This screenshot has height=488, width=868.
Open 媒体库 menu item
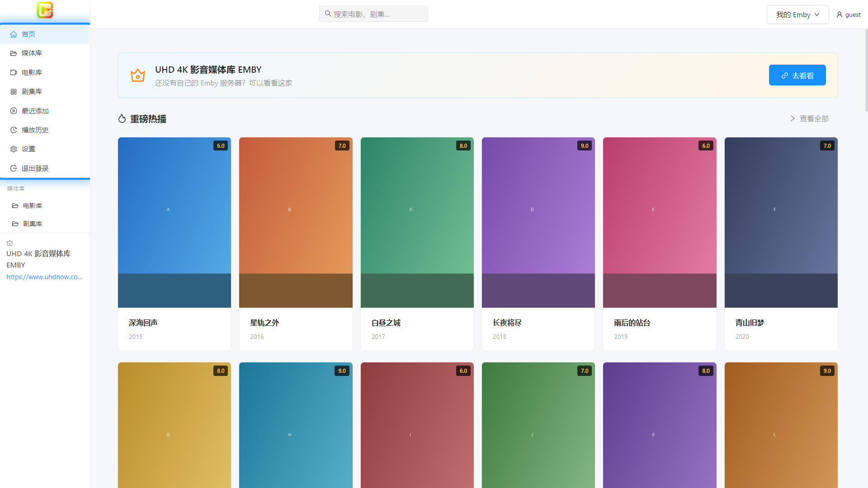[44, 53]
